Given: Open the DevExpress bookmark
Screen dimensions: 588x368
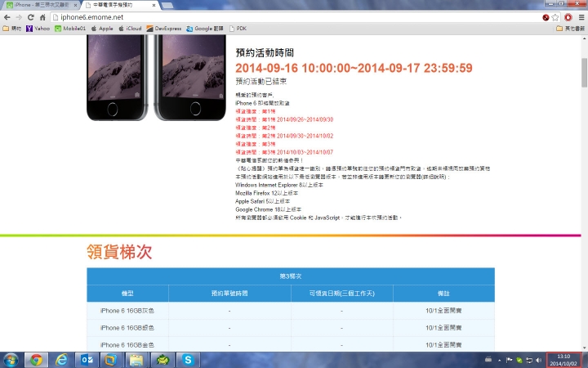Looking at the screenshot, I should point(164,29).
